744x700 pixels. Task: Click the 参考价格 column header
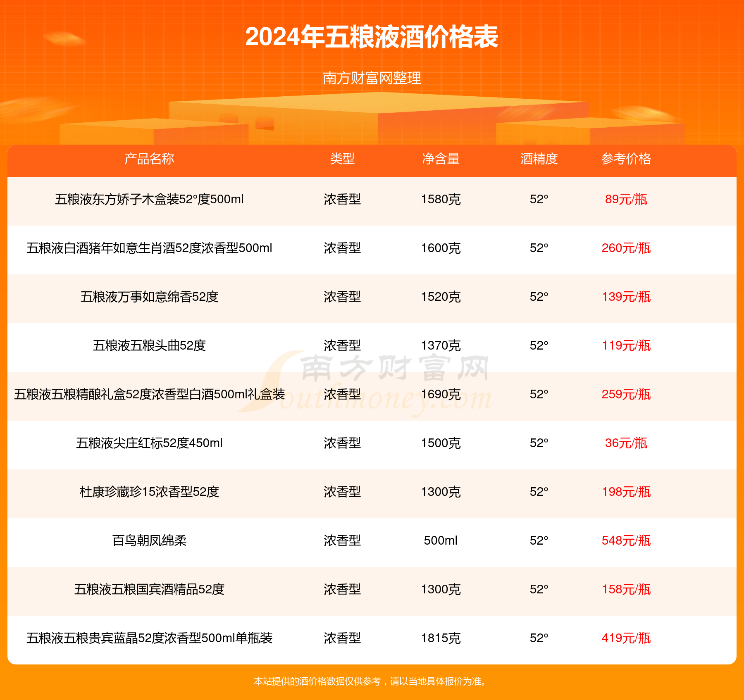pos(626,159)
